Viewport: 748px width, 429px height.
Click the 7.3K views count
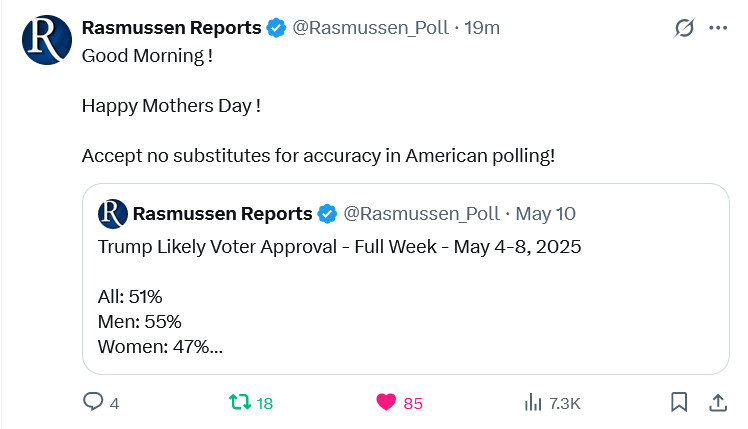click(564, 404)
